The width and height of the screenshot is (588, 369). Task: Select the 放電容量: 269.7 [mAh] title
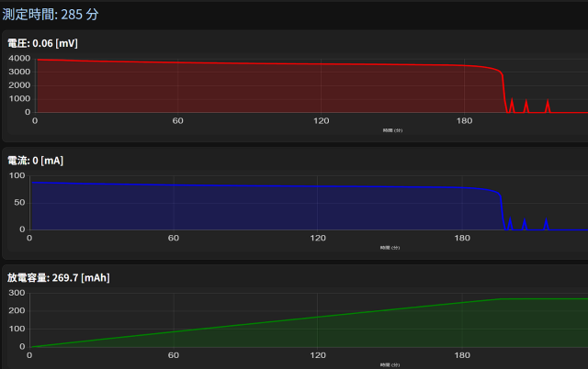pyautogui.click(x=59, y=278)
